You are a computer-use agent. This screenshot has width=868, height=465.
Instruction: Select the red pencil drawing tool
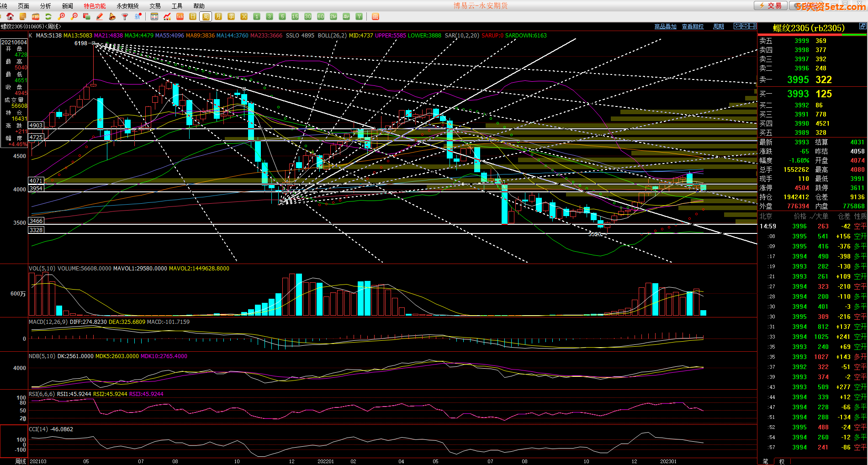[x=100, y=16]
